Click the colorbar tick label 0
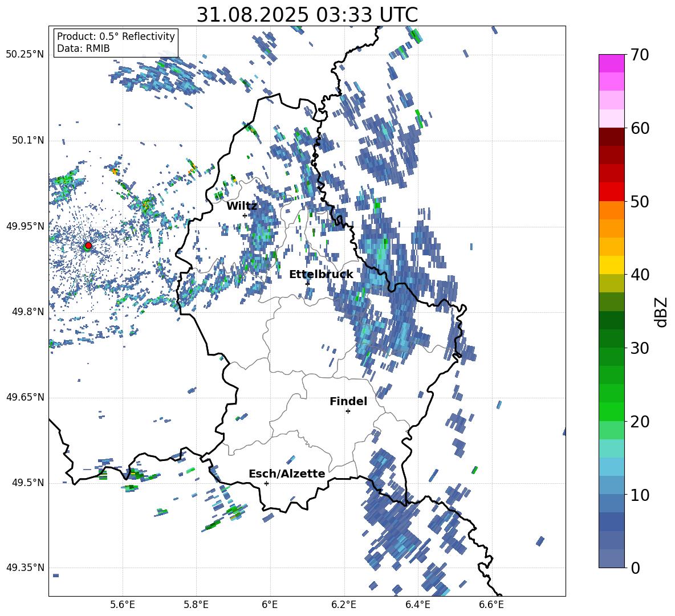This screenshot has height=616, width=675. 635,568
